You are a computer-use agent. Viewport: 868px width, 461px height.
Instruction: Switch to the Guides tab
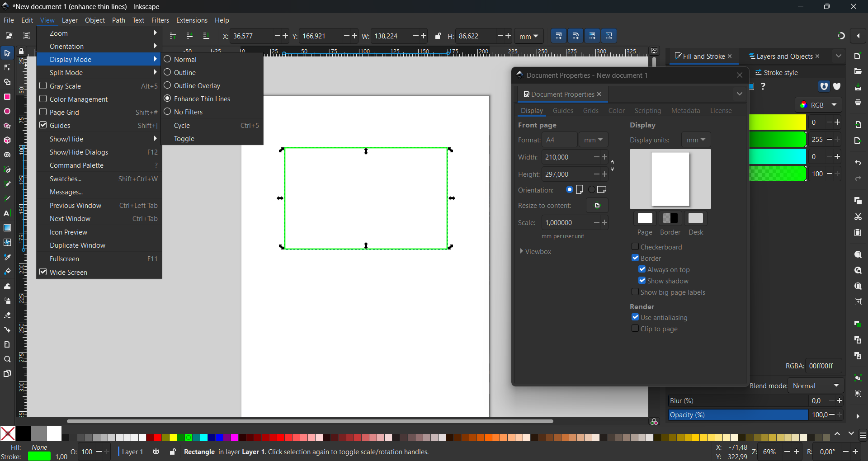[563, 111]
